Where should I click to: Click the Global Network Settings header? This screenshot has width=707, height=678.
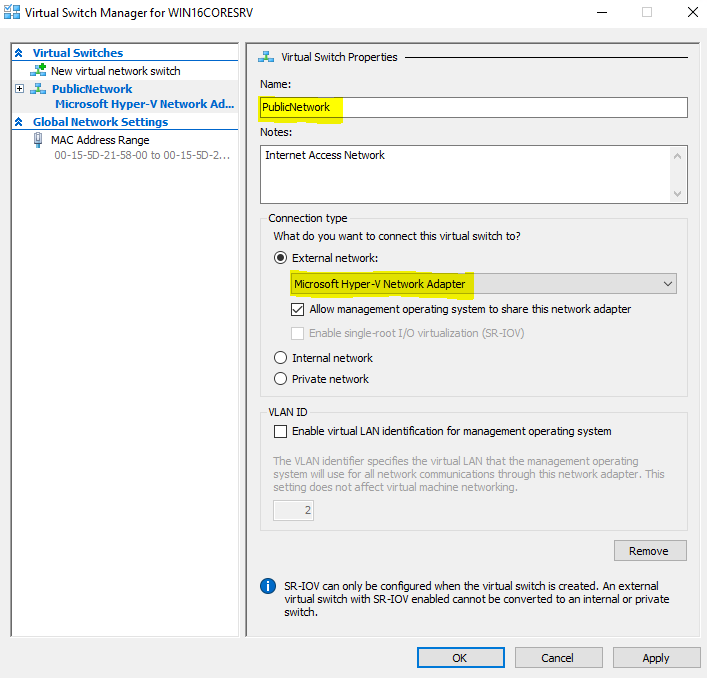click(100, 122)
